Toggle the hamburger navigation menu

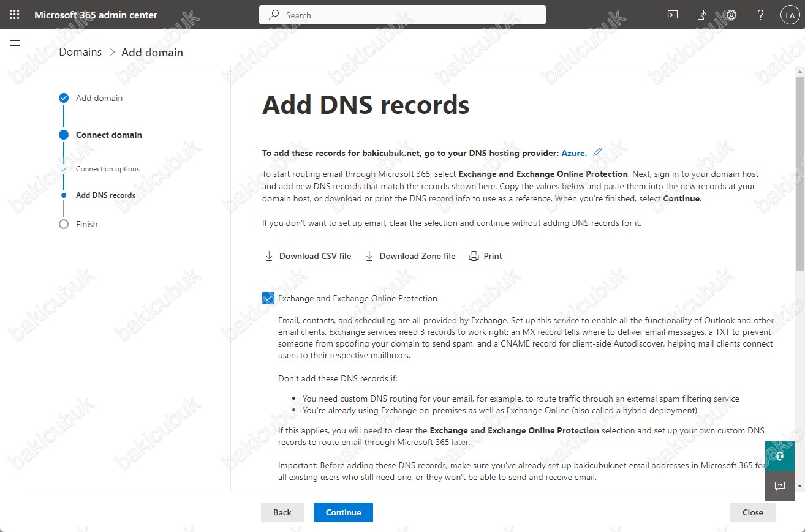point(15,43)
